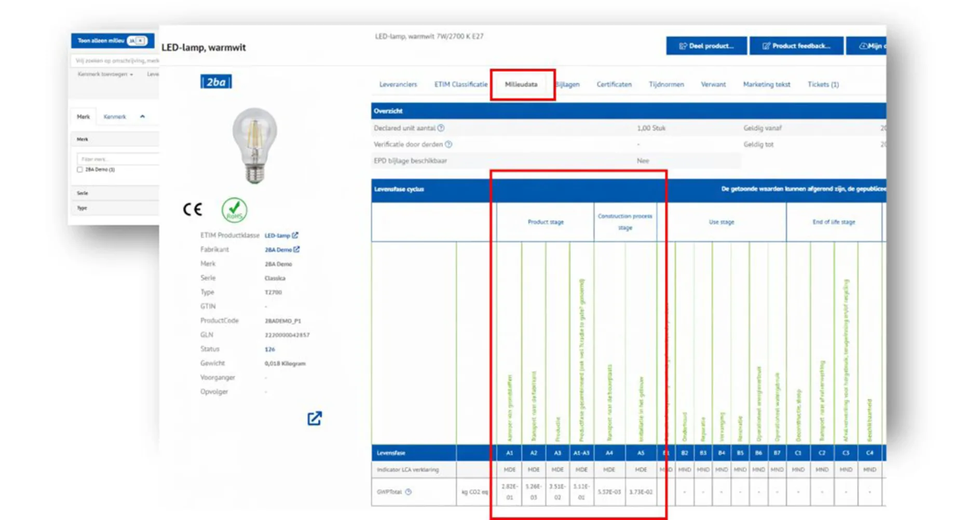The image size is (980, 520).
Task: Click the info icon next to GWPTotal
Action: tap(409, 491)
